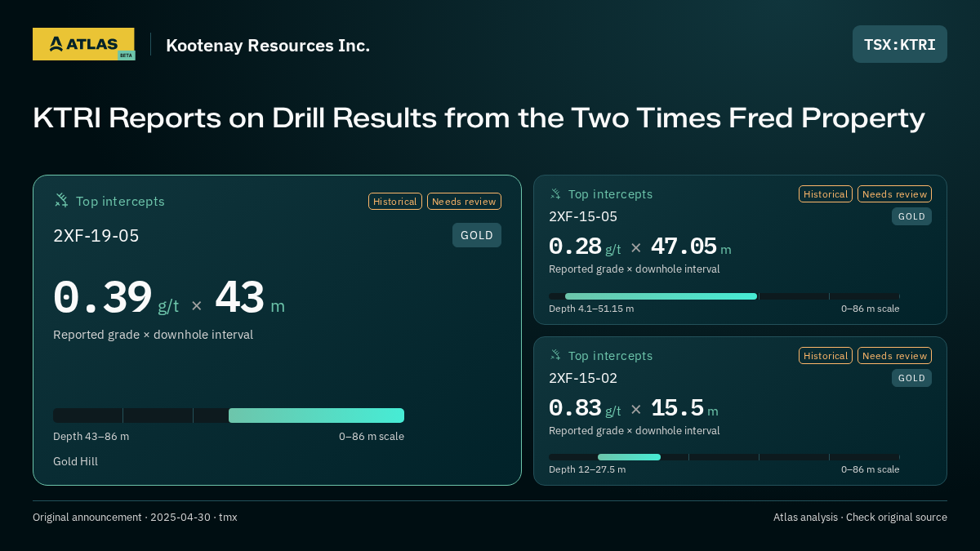Image resolution: width=980 pixels, height=551 pixels.
Task: Click Historical tag on 2XF-15-02 card
Action: [x=826, y=356]
